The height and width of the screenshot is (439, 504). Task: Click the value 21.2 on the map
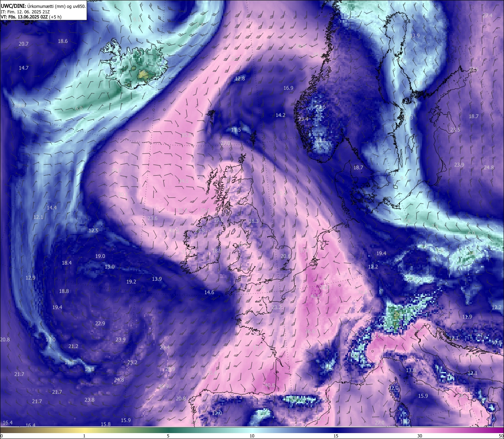[73, 346]
